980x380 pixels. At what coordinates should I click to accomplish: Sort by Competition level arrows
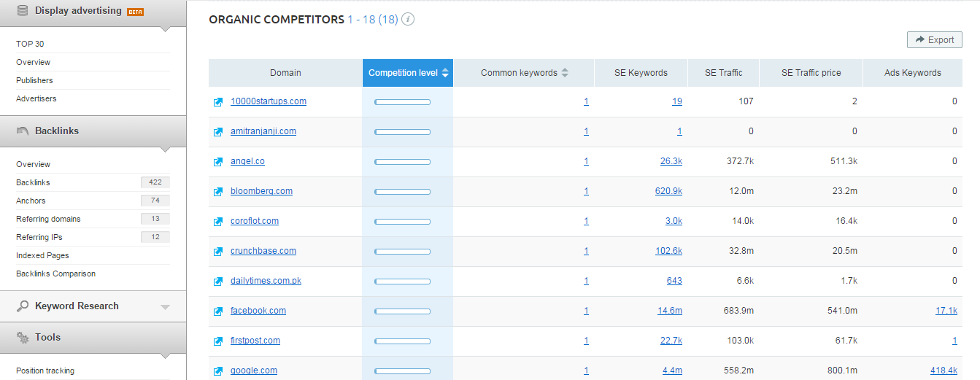click(x=445, y=73)
